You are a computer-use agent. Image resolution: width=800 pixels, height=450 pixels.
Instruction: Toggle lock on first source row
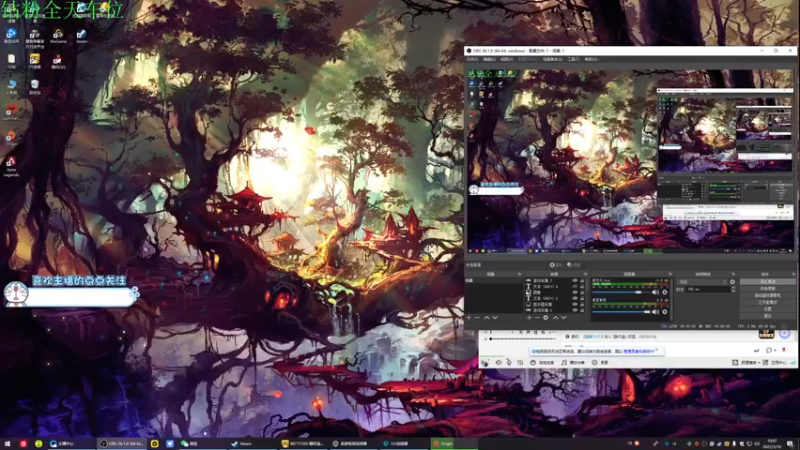(582, 281)
